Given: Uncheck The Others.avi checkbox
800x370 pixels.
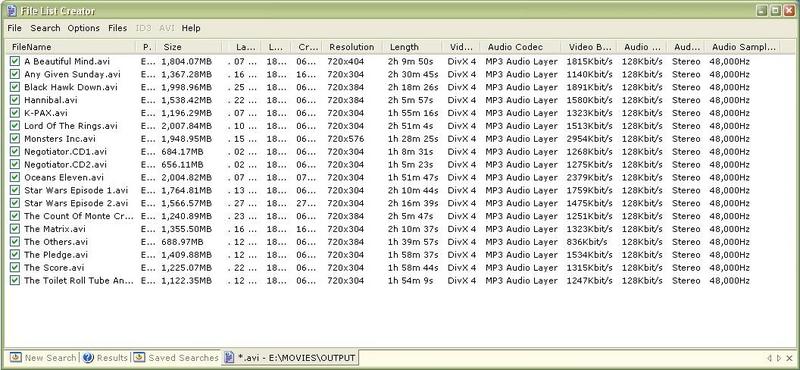Looking at the screenshot, I should [x=15, y=242].
